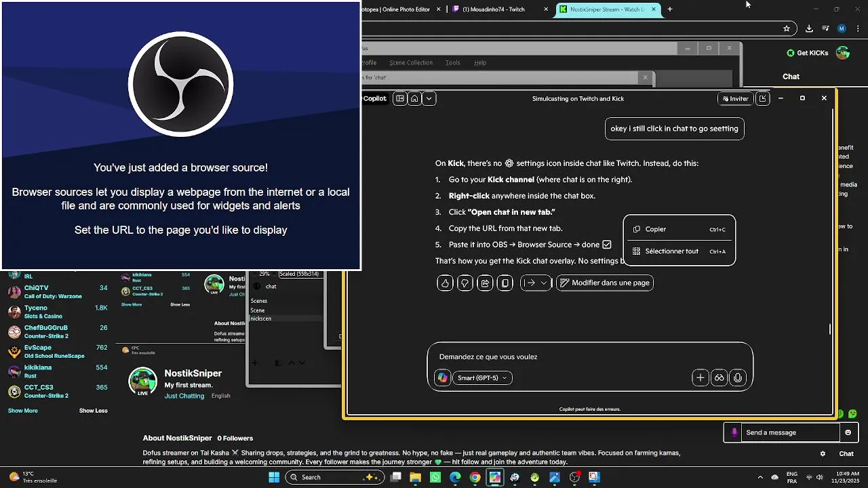868x488 pixels.
Task: Click Show More in followed channels sidebar
Action: coord(23,411)
